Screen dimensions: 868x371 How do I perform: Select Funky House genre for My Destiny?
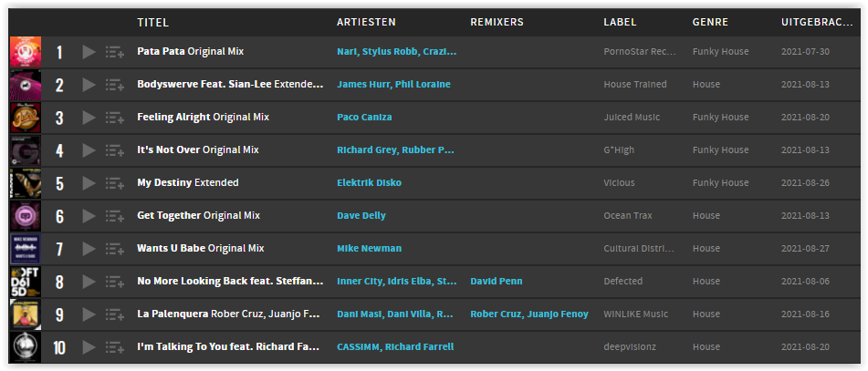pos(720,183)
